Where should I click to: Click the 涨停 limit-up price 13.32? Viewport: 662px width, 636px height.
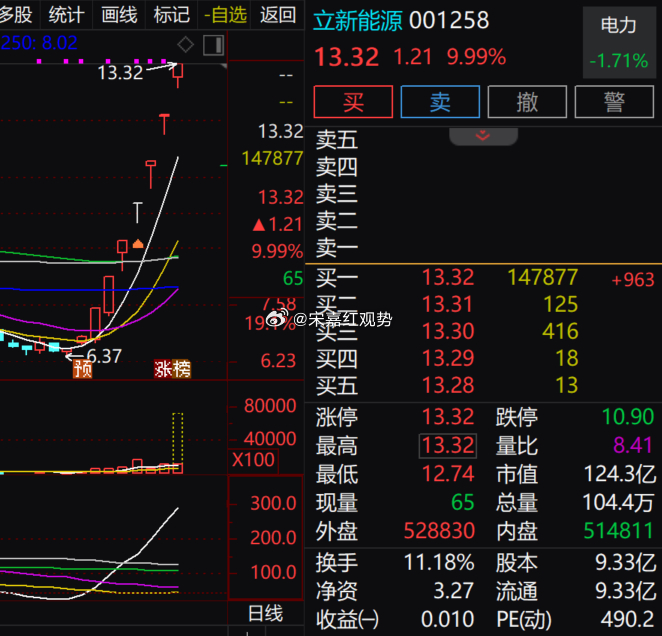[x=448, y=417]
